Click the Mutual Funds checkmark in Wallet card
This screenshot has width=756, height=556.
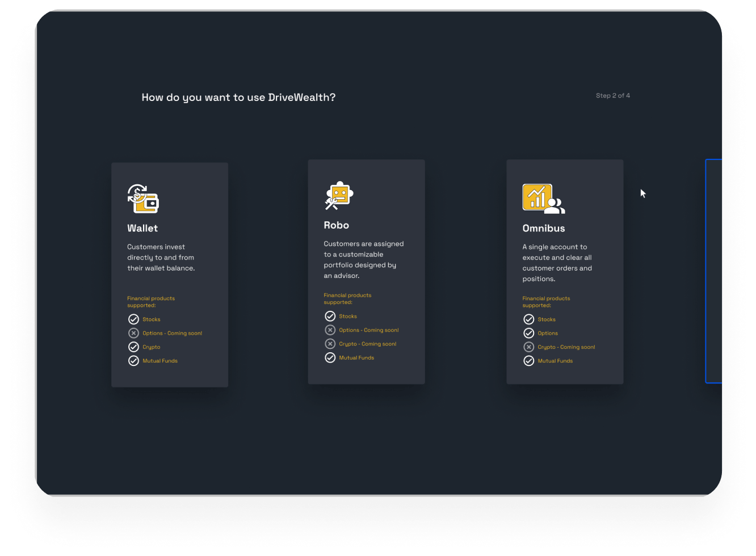pyautogui.click(x=133, y=361)
